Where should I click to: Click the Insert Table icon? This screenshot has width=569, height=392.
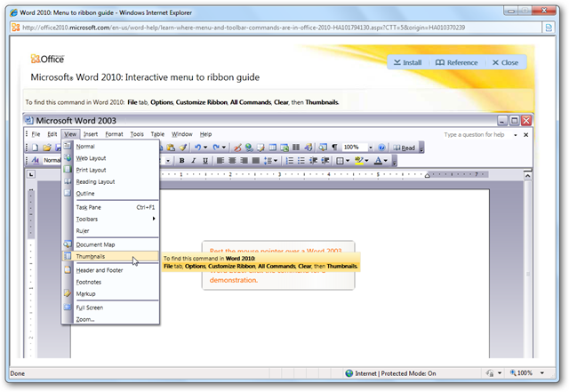[x=273, y=148]
